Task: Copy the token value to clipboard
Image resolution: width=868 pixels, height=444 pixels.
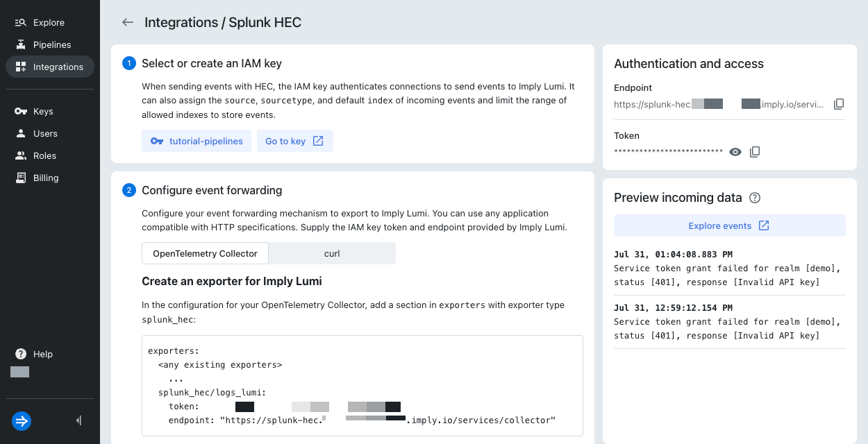Action: point(755,151)
